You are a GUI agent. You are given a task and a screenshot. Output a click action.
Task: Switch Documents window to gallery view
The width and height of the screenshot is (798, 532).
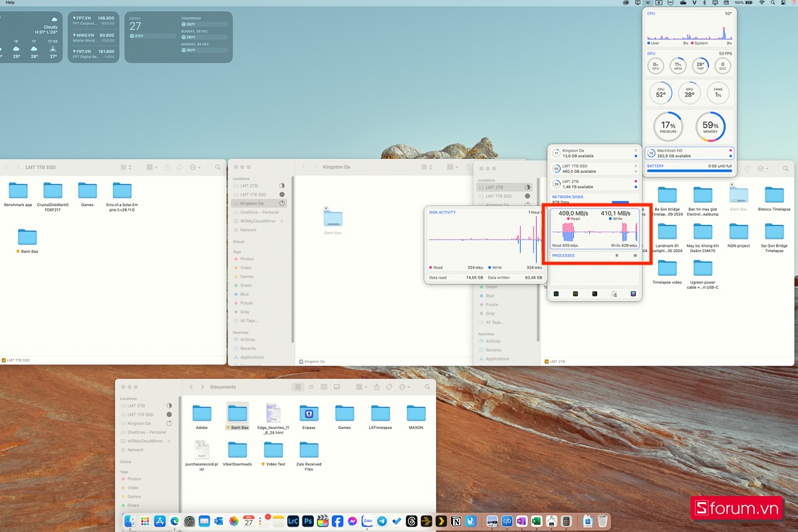(336, 386)
